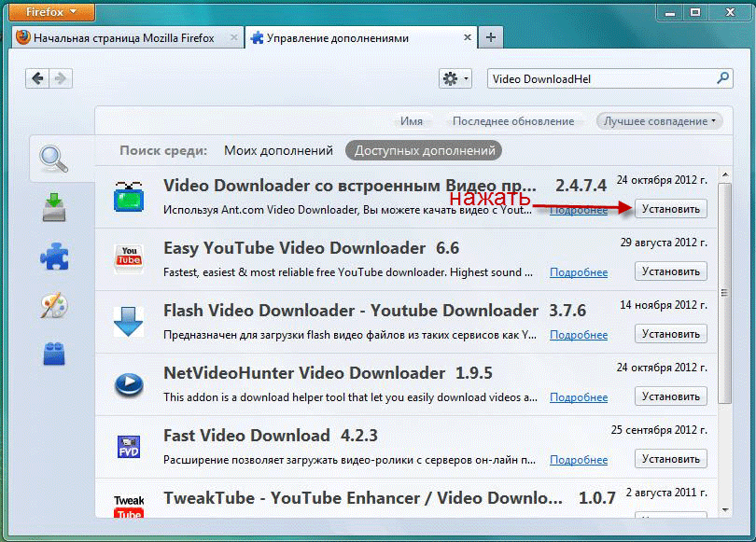
Task: Select the TweakTube - YouTube Enhancer title
Action: tap(362, 498)
